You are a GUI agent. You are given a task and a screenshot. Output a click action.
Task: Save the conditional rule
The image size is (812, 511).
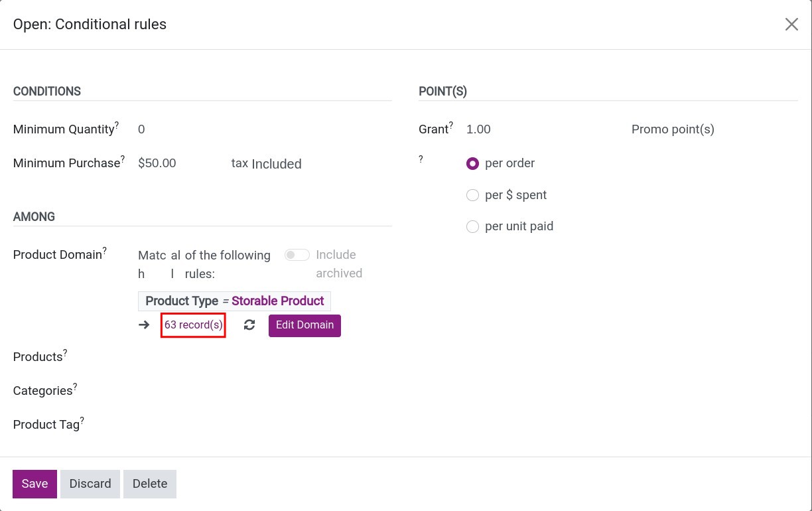point(34,484)
